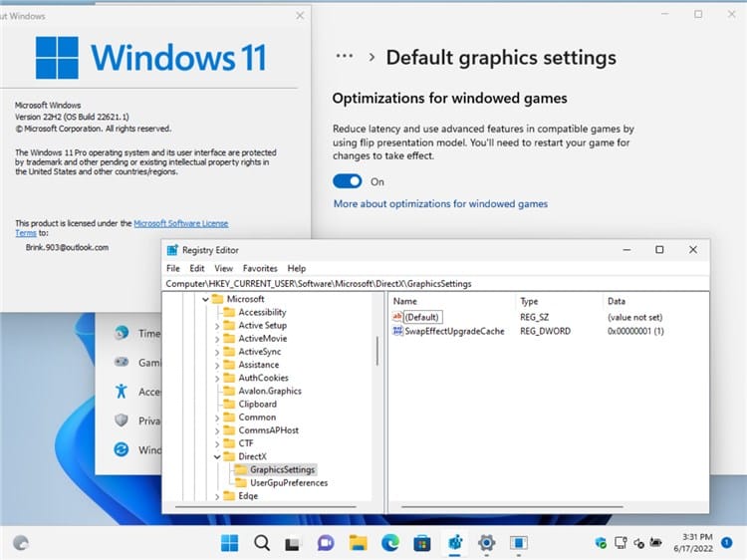
Task: Select the Avalon.Graphics key folder
Action: [270, 391]
